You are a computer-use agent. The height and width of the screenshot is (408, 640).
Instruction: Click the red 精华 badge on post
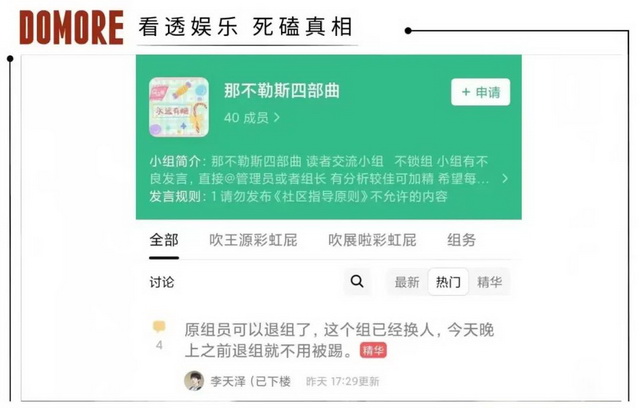373,350
